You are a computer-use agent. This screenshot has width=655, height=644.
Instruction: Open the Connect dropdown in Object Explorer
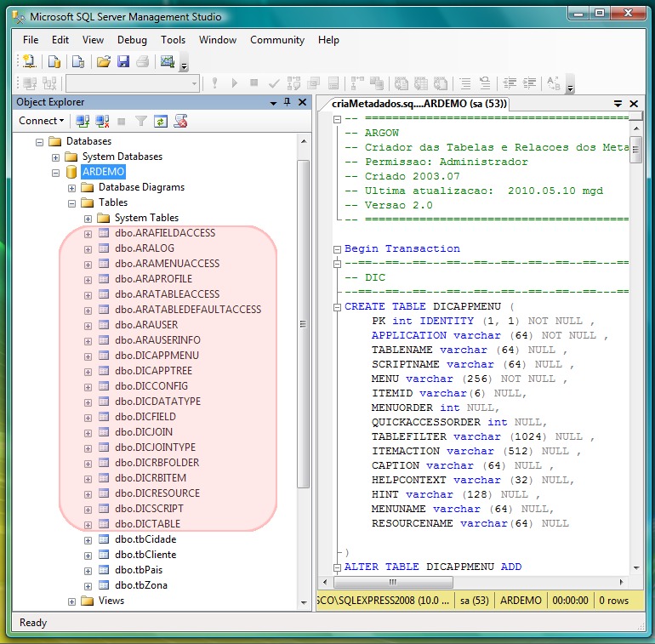click(x=41, y=121)
